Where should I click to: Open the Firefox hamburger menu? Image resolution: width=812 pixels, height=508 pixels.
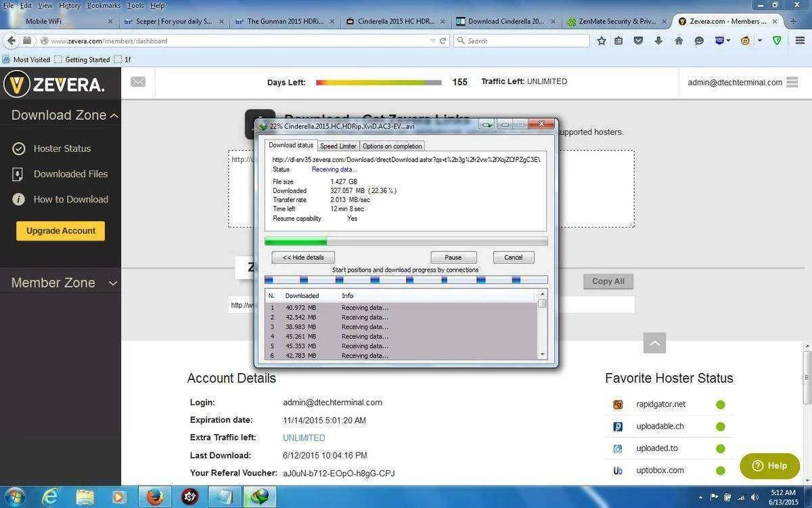tap(800, 41)
